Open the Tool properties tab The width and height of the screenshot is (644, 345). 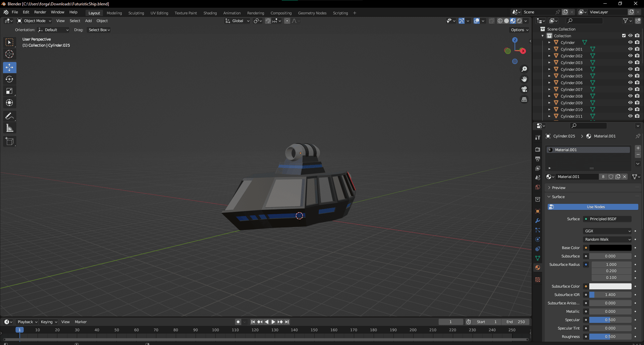click(538, 137)
